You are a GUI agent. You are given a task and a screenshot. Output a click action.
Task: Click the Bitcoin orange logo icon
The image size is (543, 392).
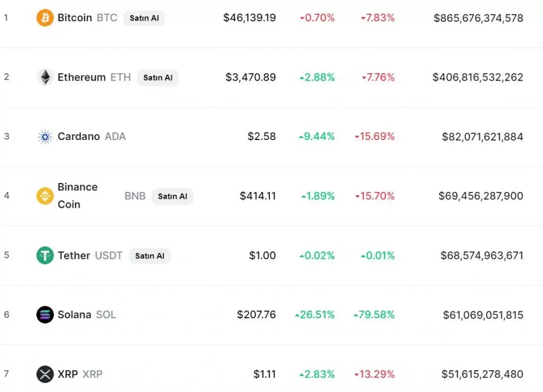tap(45, 18)
